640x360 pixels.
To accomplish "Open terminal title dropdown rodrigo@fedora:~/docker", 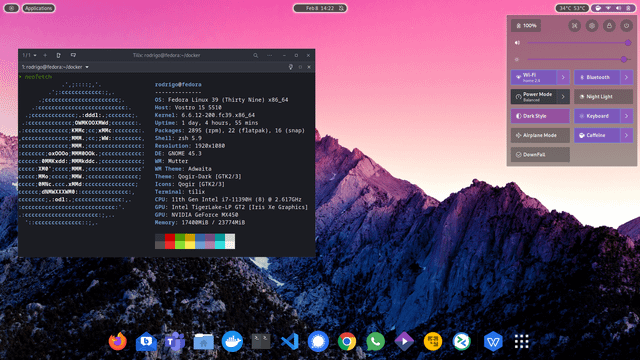I will 55,67.
